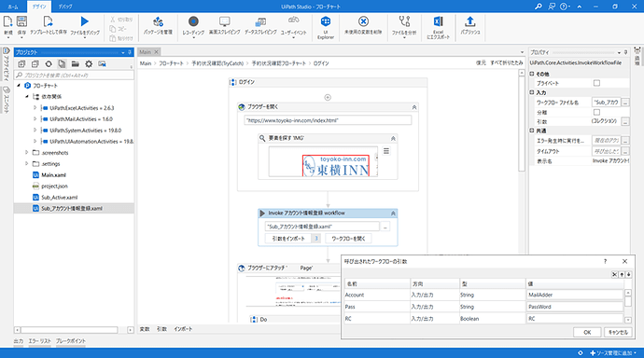The height and width of the screenshot is (358, 644).
Task: Toggle the Isolated checkbox under Input properties
Action: coord(596,112)
